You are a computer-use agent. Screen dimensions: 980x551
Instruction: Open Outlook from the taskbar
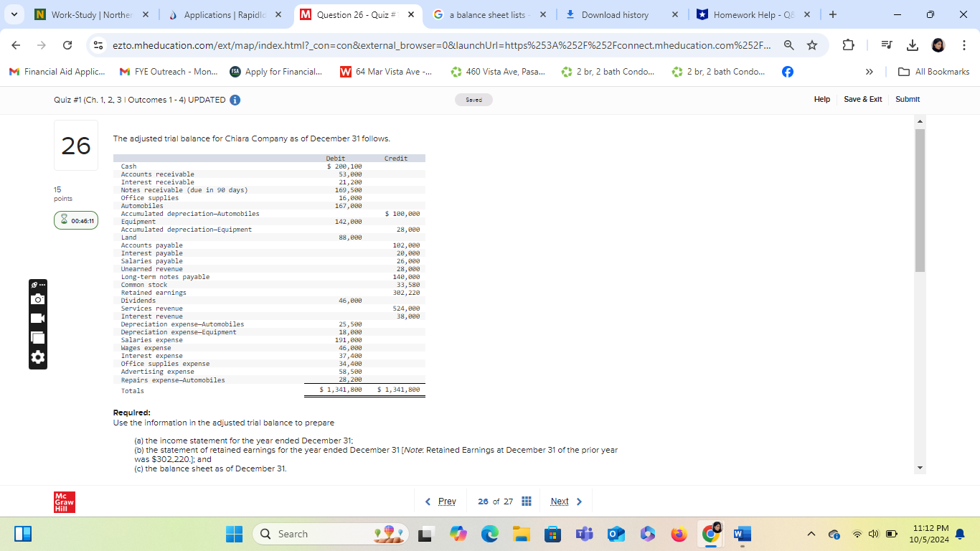pos(616,534)
